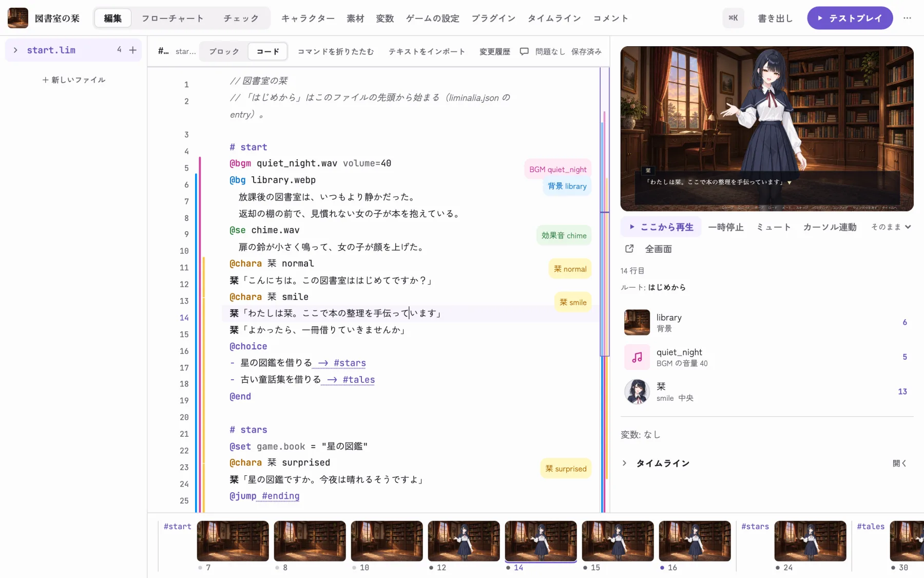Image resolution: width=924 pixels, height=578 pixels.
Task: Click 一時停止 to pause preview
Action: [726, 227]
